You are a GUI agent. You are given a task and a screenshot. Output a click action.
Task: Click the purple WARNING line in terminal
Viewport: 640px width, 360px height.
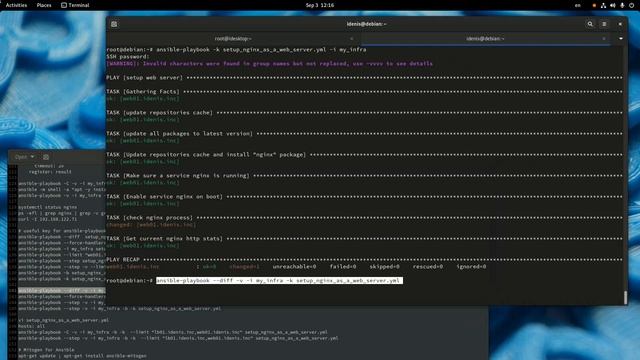click(x=269, y=64)
